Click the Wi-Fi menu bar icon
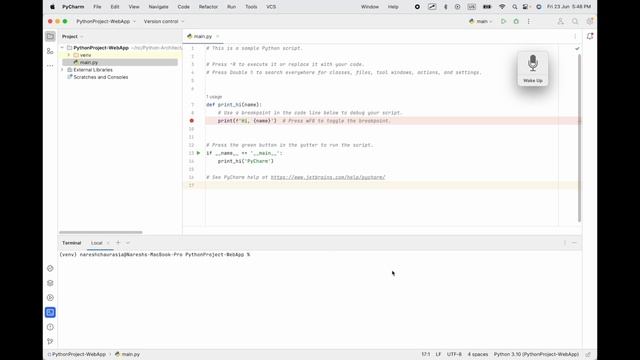Image resolution: width=640 pixels, height=360 pixels. pos(502,7)
